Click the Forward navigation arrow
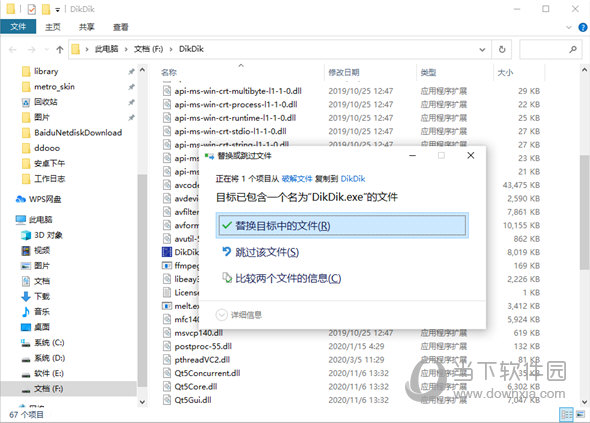This screenshot has height=423, width=590. (32, 50)
